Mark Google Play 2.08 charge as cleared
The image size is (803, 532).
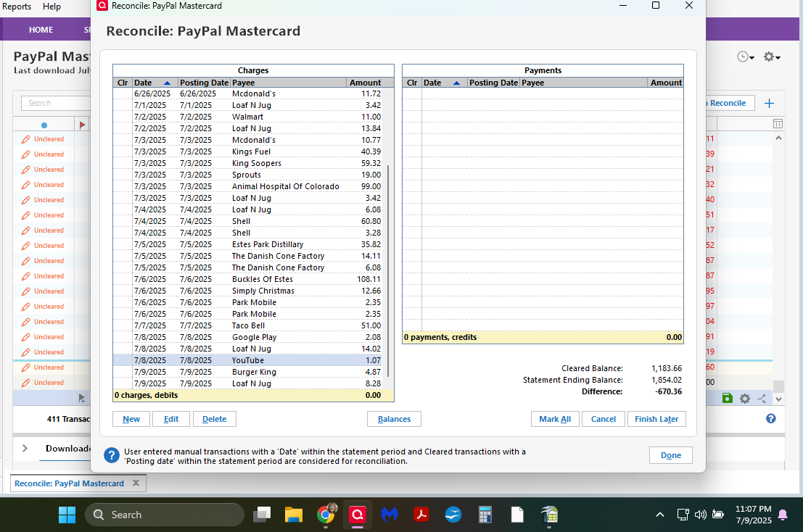(x=123, y=337)
